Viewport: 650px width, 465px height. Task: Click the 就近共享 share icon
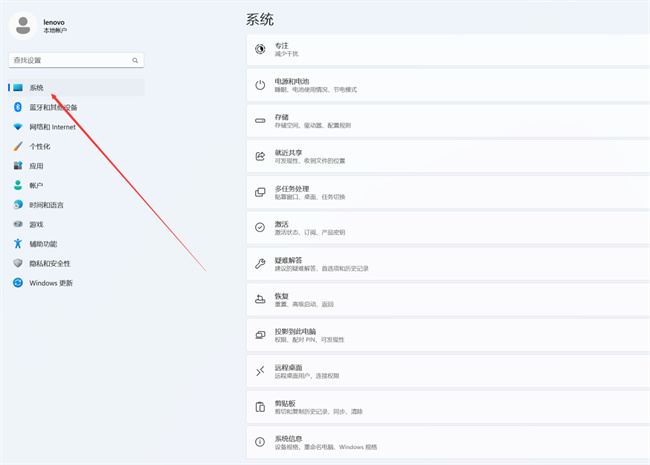260,156
